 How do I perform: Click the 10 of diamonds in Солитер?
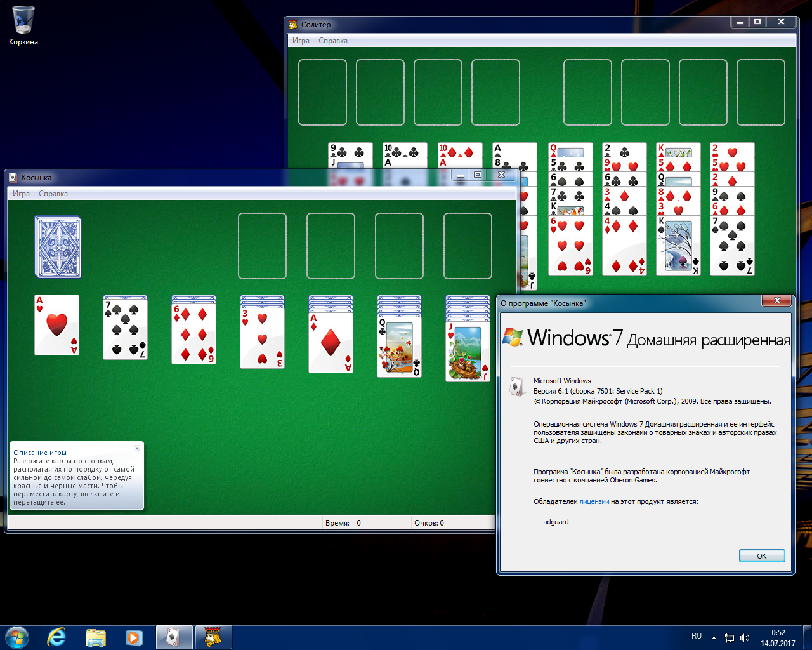[x=460, y=150]
